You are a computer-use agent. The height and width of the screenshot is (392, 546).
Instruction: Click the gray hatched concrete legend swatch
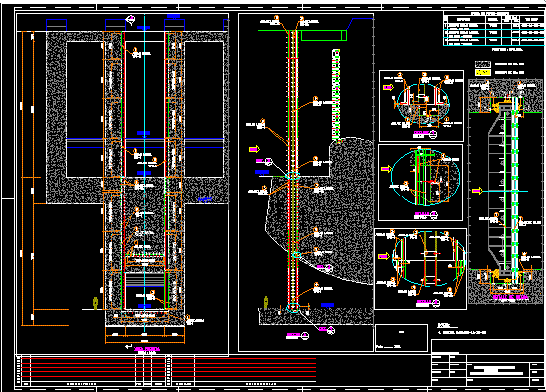tap(483, 64)
